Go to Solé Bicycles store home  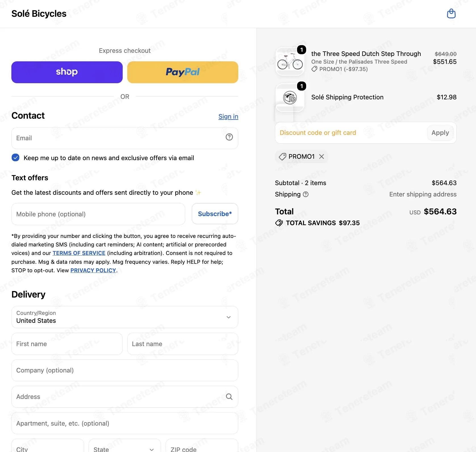point(39,14)
